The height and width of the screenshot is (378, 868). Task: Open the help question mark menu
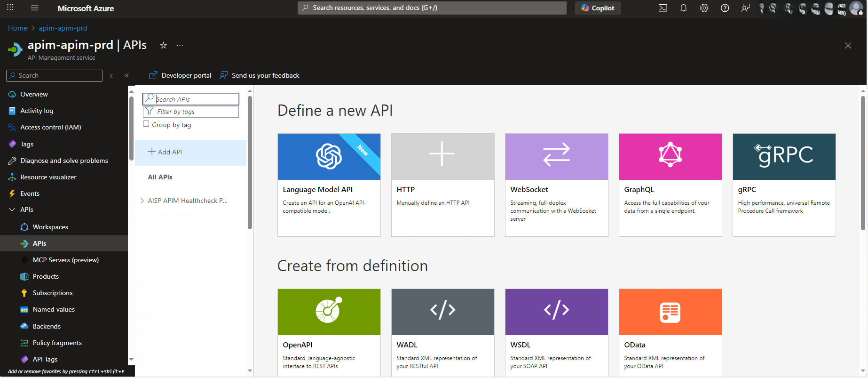(725, 8)
